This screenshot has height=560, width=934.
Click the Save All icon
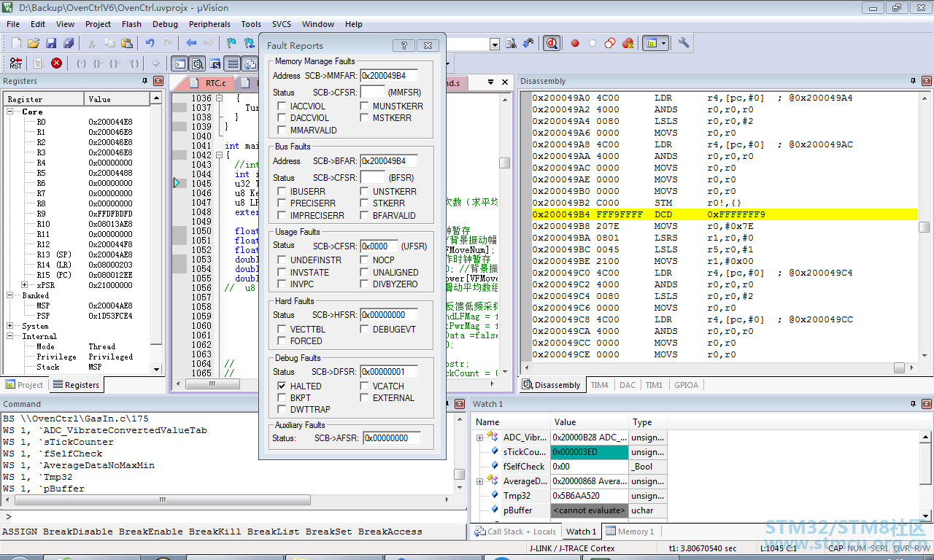point(68,43)
